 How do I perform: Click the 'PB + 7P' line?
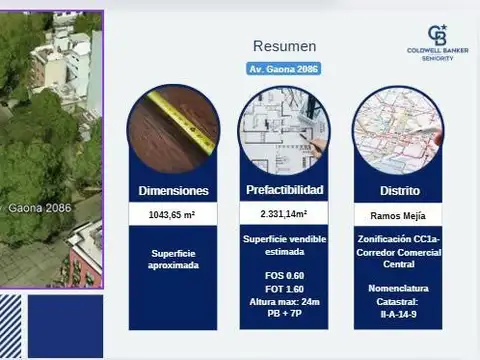pyautogui.click(x=284, y=313)
